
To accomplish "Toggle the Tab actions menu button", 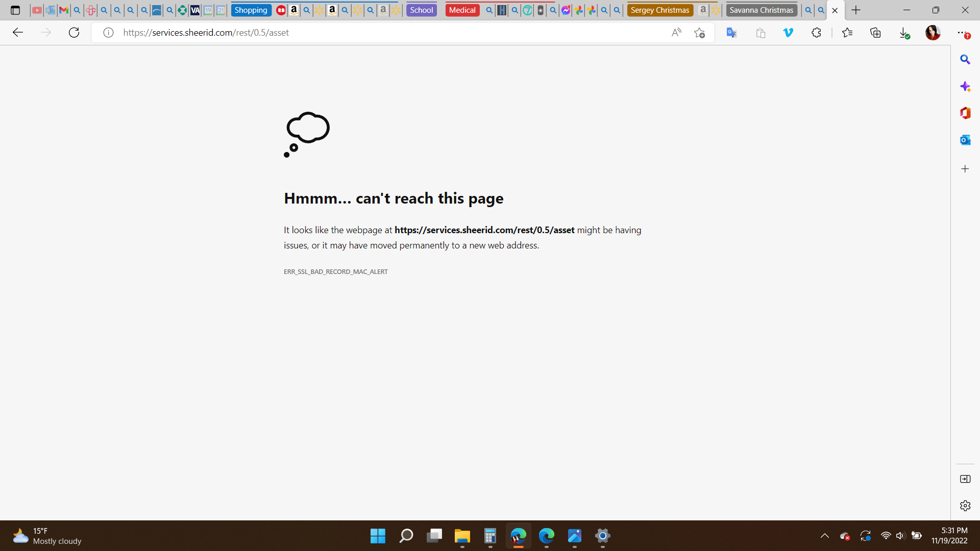I will pos(15,10).
